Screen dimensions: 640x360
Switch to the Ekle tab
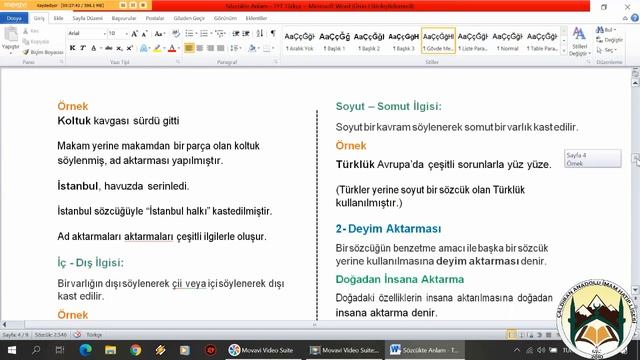click(x=58, y=18)
